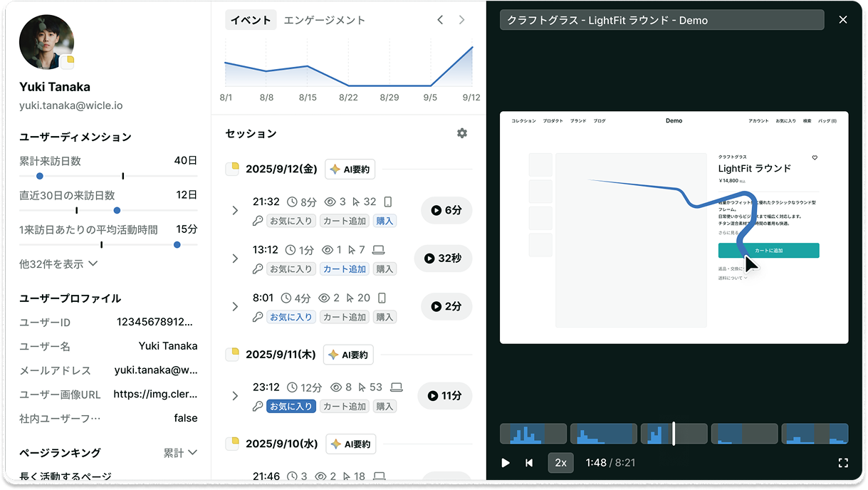Open AI要約 for 2025/9/10
This screenshot has width=868, height=490.
click(x=351, y=444)
